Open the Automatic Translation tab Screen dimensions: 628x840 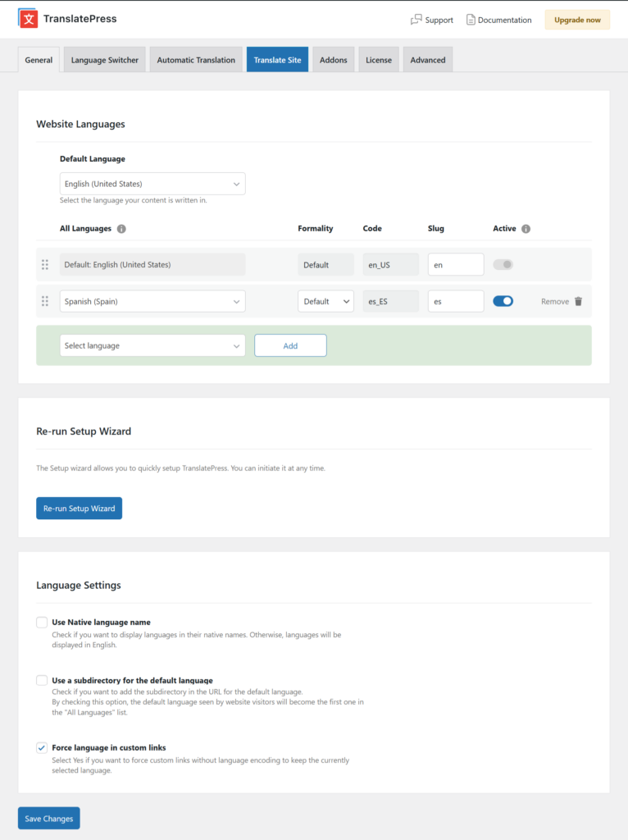pos(196,60)
